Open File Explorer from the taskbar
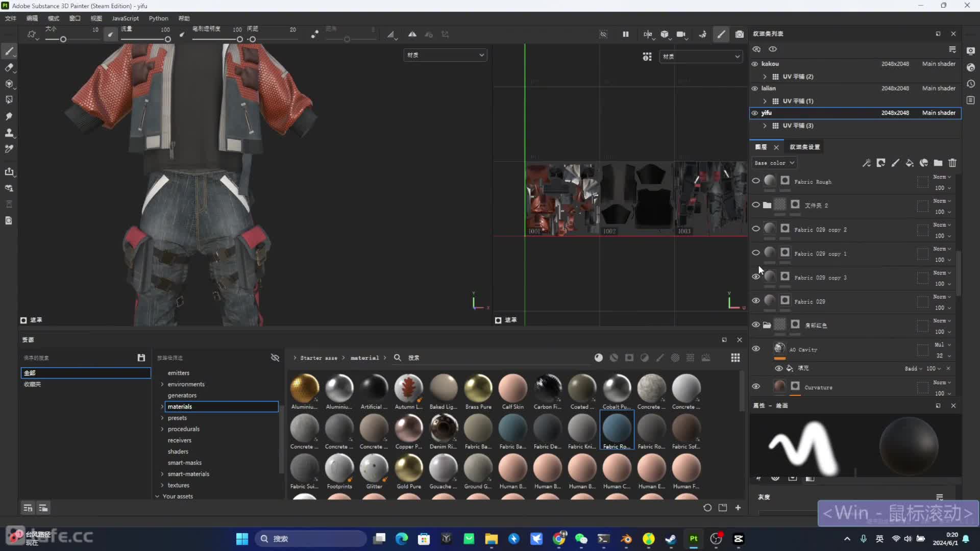 pyautogui.click(x=491, y=539)
